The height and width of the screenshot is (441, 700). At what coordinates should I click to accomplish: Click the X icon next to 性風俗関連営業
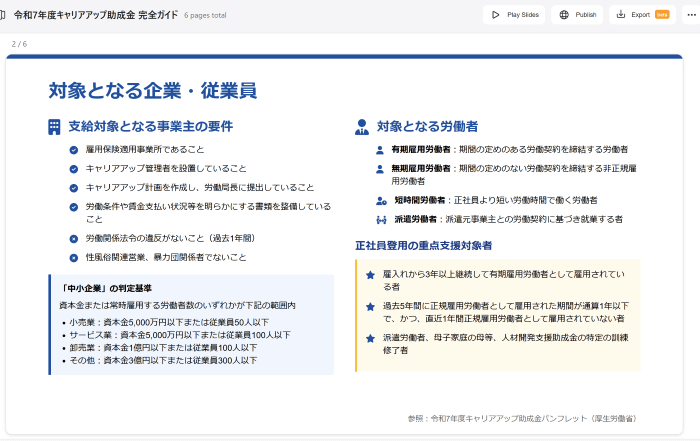[74, 258]
